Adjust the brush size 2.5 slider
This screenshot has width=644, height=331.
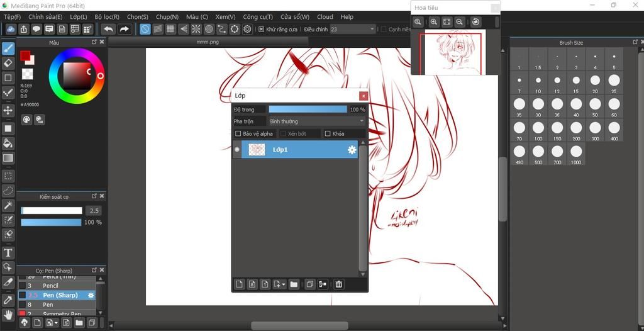click(52, 211)
